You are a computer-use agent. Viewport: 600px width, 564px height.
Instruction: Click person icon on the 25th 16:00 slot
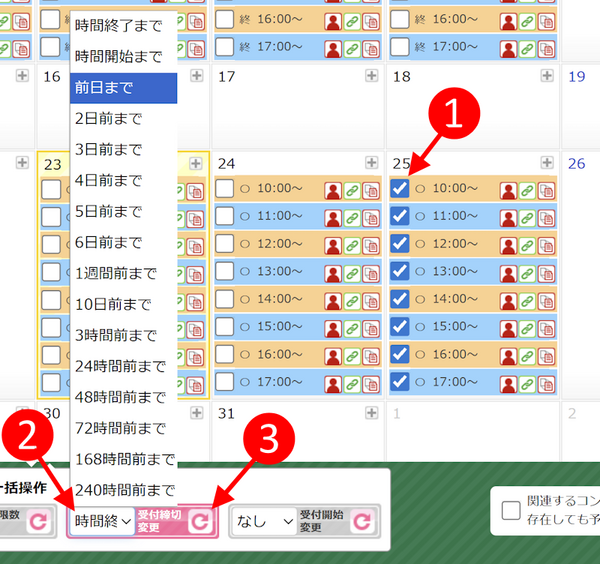[508, 354]
